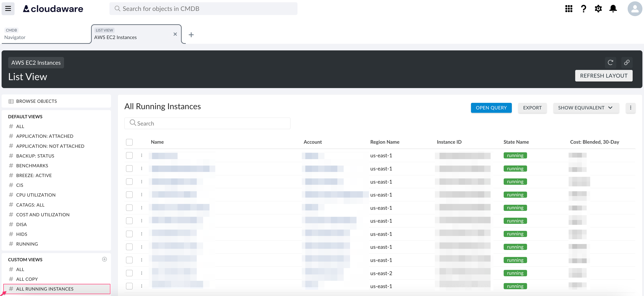Viewport: 644px width, 296px height.
Task: Click hash icon beside HIDS view
Action: pos(11,234)
